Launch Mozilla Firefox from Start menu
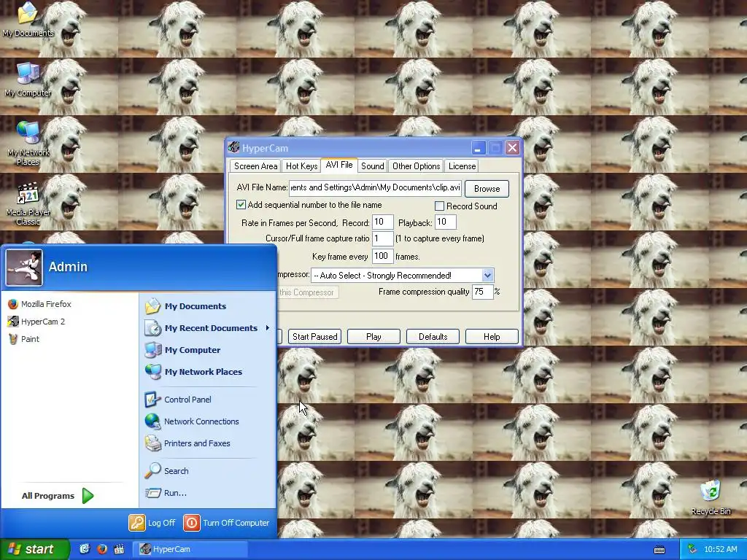The width and height of the screenshot is (747, 560). click(x=40, y=304)
